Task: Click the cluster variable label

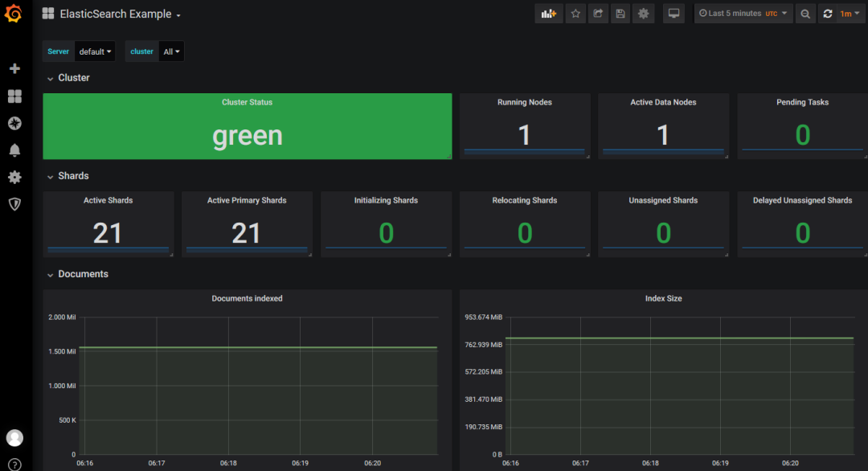Action: tap(141, 51)
